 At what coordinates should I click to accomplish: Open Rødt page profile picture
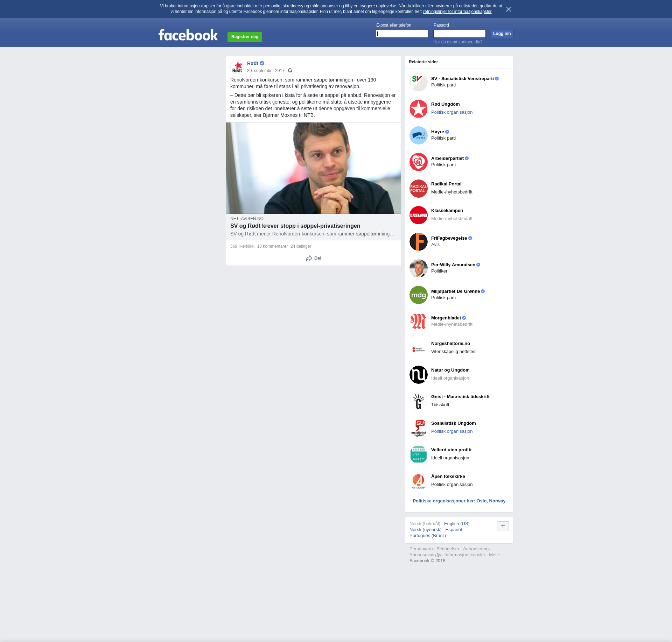[237, 67]
